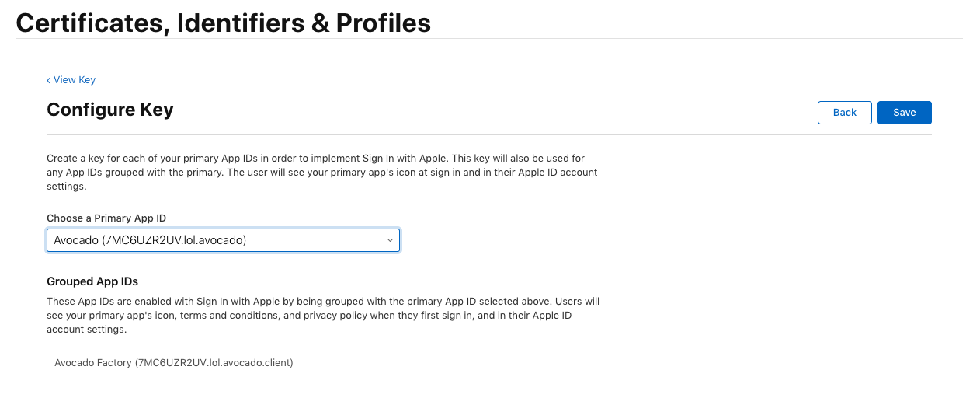Click the "Choose a Primary App ID" label
The image size is (980, 419).
pos(106,218)
